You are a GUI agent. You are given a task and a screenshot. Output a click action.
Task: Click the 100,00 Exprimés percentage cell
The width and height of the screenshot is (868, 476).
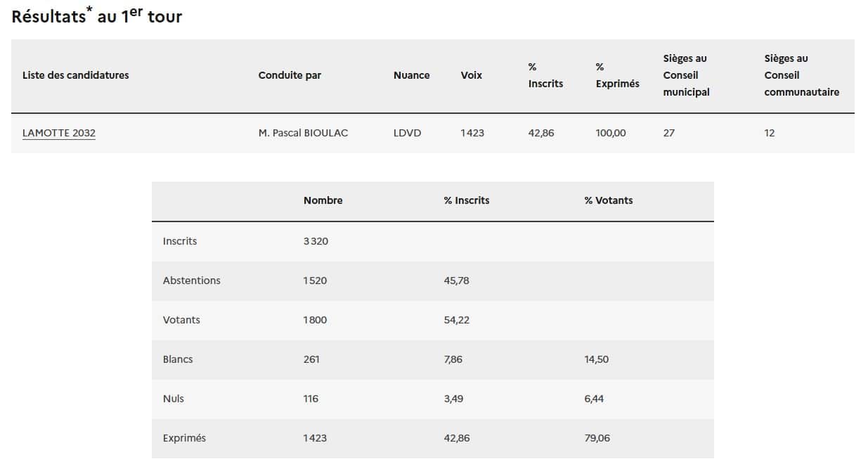tap(610, 133)
